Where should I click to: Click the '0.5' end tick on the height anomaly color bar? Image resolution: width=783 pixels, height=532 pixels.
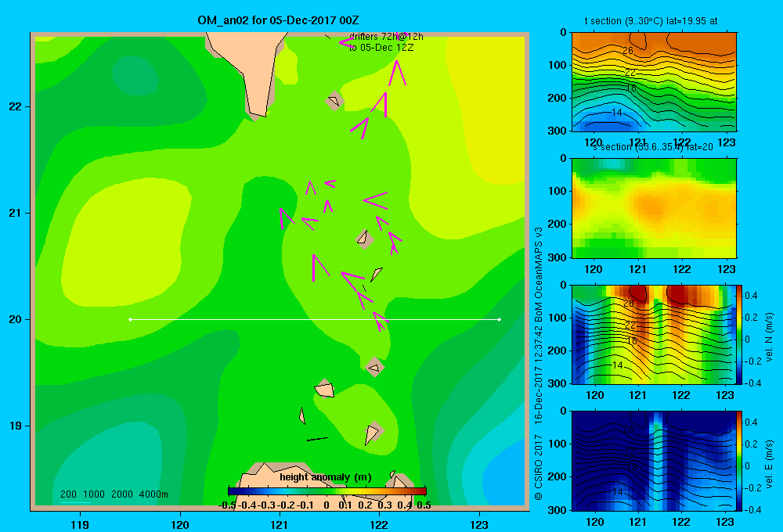(x=424, y=505)
